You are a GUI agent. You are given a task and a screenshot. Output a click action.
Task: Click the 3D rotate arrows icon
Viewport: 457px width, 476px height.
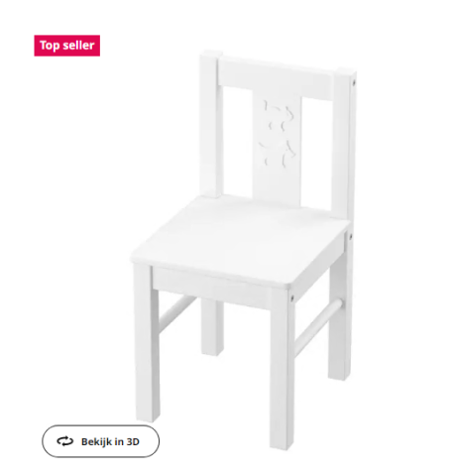pos(64,441)
